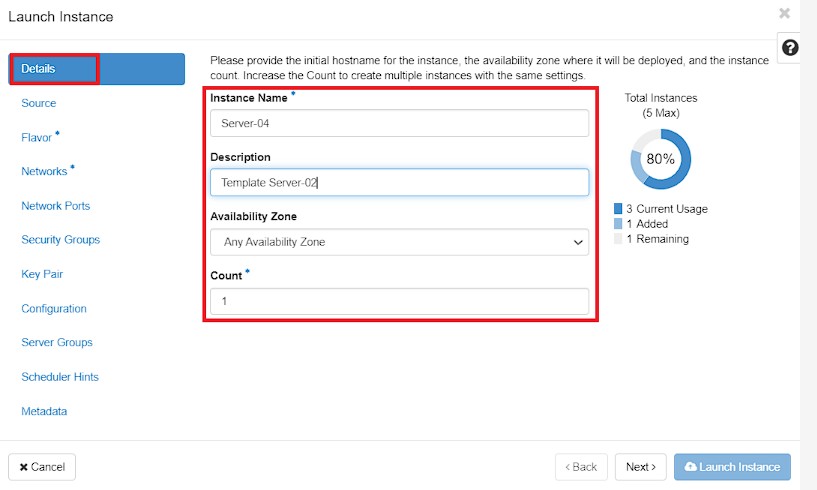
Task: Open the Scheduler Hints step
Action: coord(60,377)
